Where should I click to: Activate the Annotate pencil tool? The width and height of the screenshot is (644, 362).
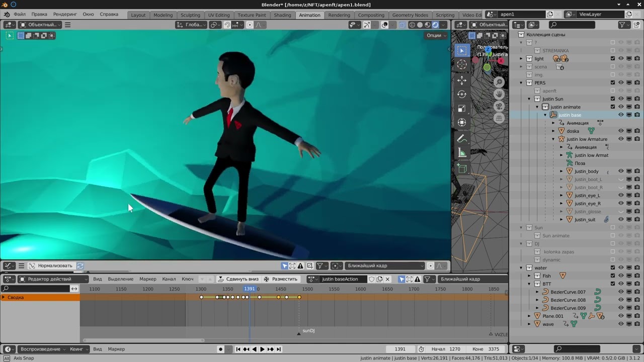coord(462,139)
